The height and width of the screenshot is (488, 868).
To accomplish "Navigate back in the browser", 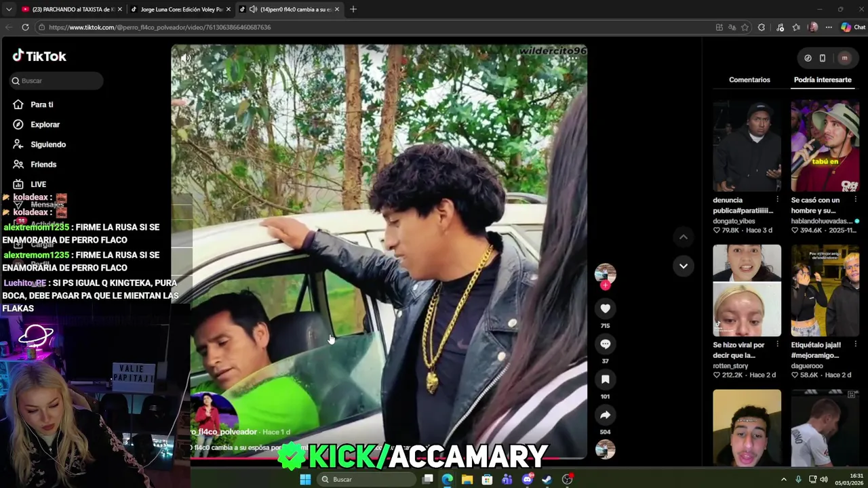I will pyautogui.click(x=9, y=27).
